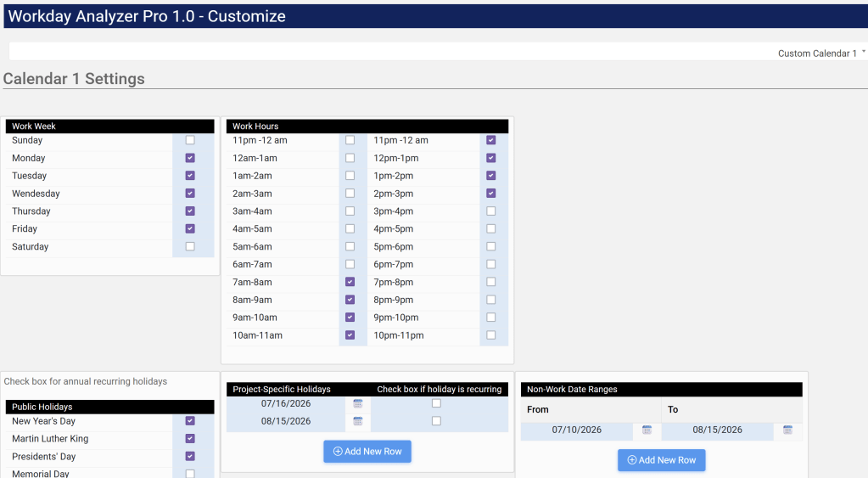Toggle Friday work day checkbox
868x478 pixels.
tap(190, 228)
